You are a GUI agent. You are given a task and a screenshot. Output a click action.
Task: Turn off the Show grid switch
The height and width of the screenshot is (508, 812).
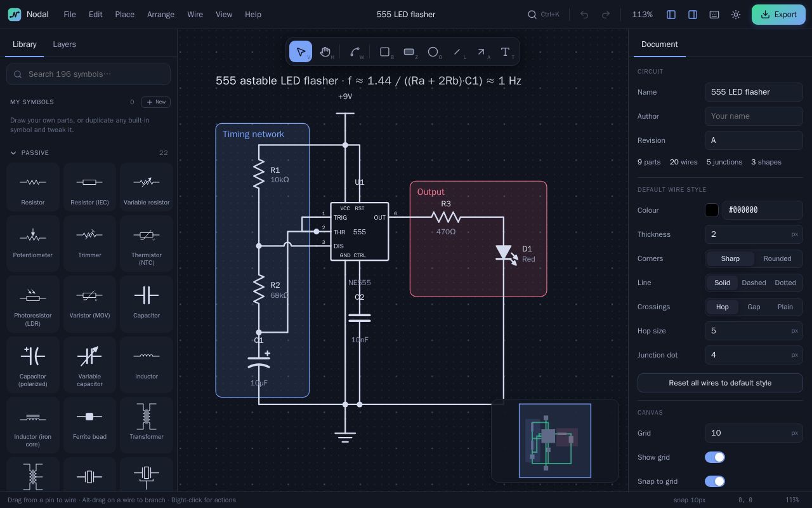click(715, 457)
